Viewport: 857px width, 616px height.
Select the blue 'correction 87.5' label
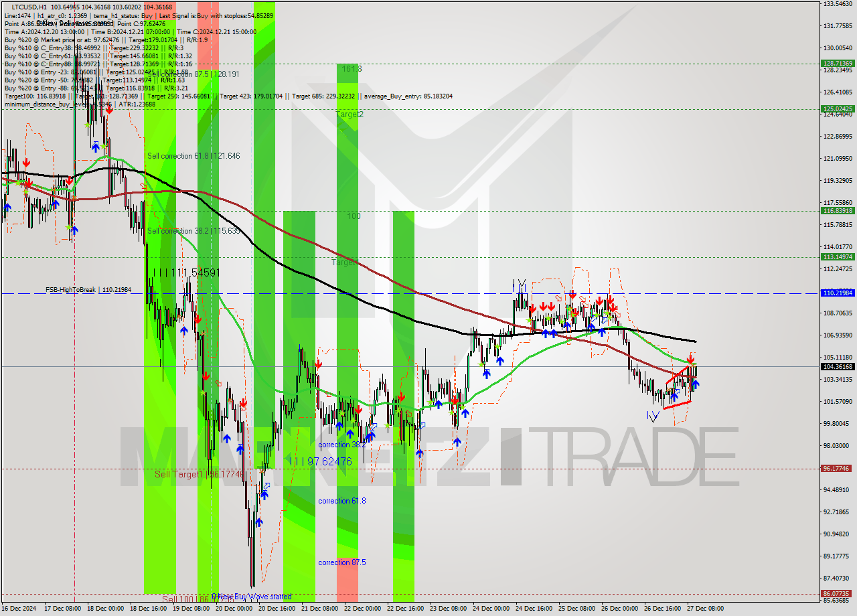[342, 562]
